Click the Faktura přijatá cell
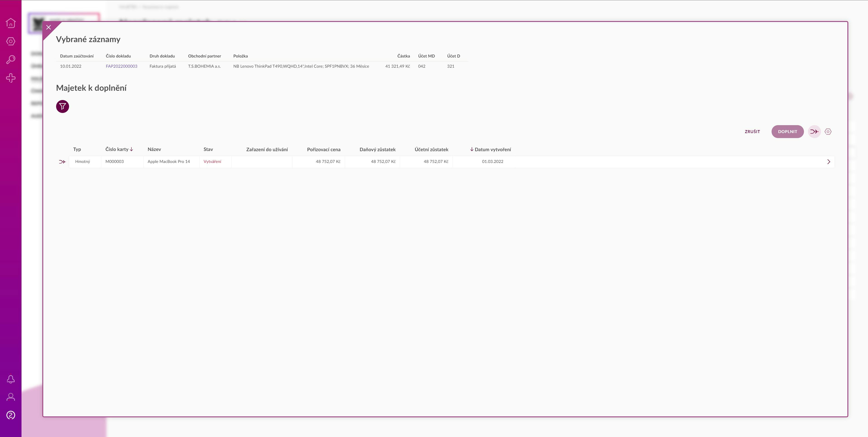This screenshot has height=437, width=868. 163,66
